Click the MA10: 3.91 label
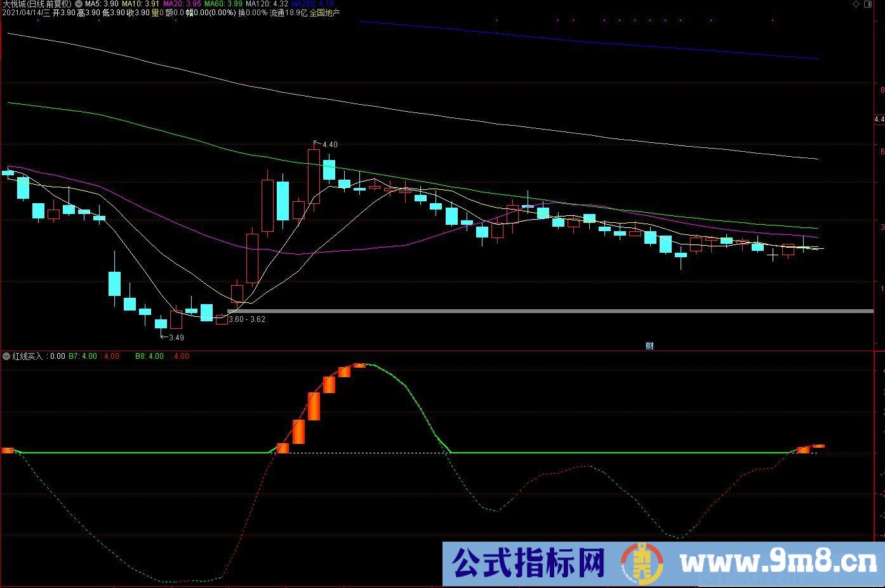This screenshot has height=588, width=885. pyautogui.click(x=142, y=4)
